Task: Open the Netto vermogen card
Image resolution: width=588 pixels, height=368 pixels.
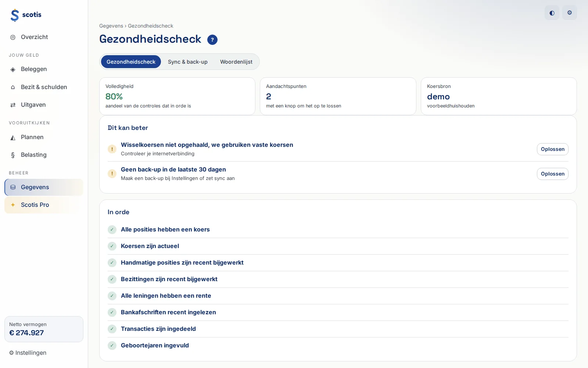Action: pos(44,329)
